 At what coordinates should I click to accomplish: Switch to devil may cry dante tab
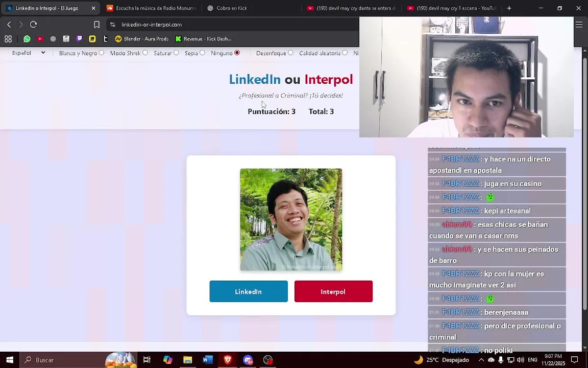(351, 8)
